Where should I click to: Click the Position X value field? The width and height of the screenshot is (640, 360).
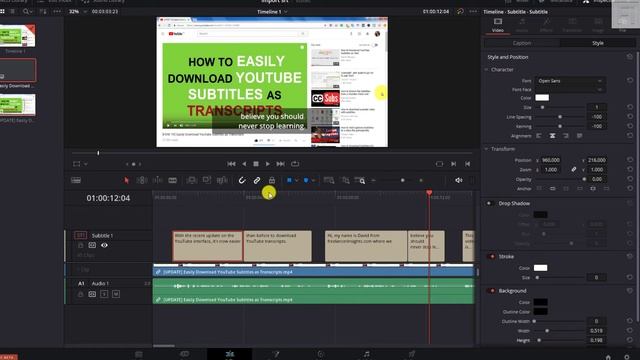pyautogui.click(x=551, y=160)
